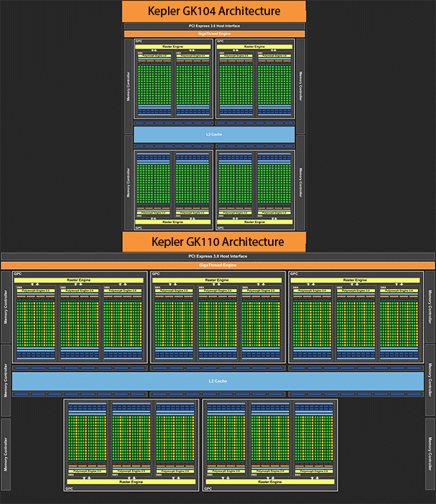Viewport: 436px width, 504px height.
Task: Click lower-right Memory Controller of GK104
Action: coord(300,183)
